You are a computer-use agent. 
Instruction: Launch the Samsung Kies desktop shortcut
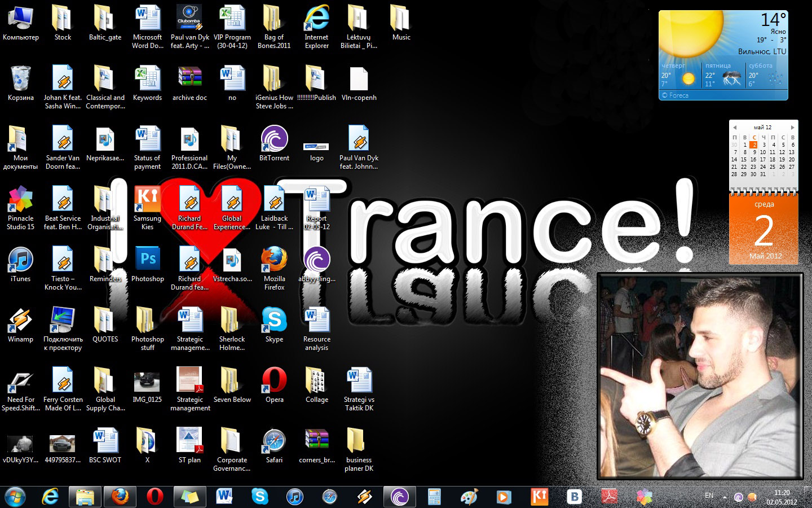click(148, 200)
